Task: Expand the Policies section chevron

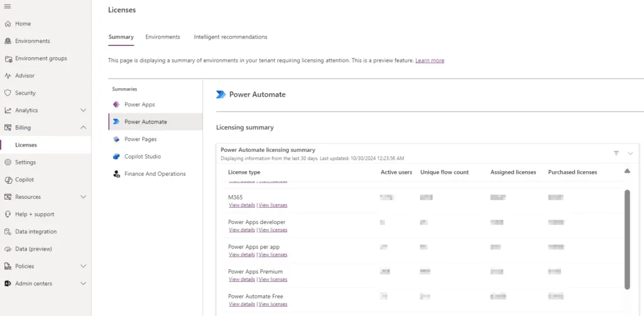Action: point(84,266)
